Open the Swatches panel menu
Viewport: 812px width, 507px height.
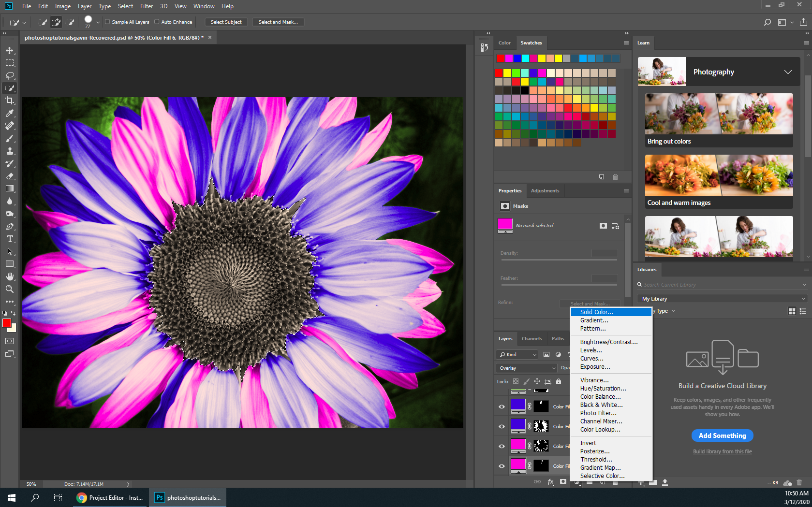626,43
